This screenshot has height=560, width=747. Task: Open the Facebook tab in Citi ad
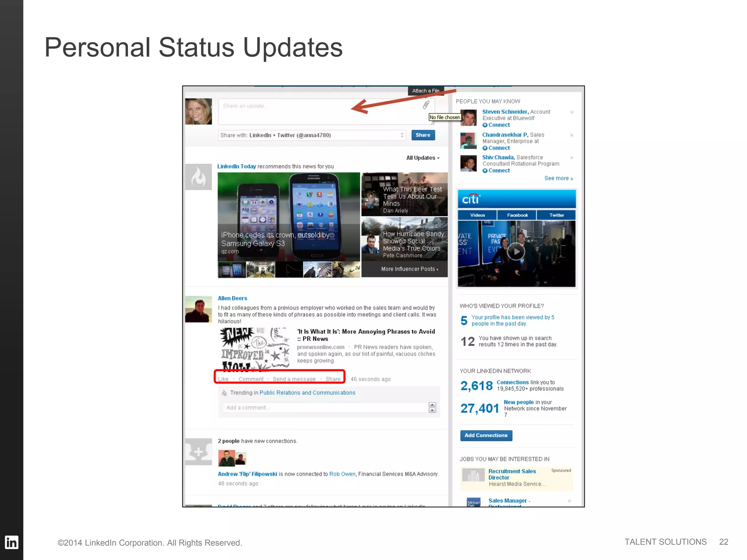coord(517,215)
